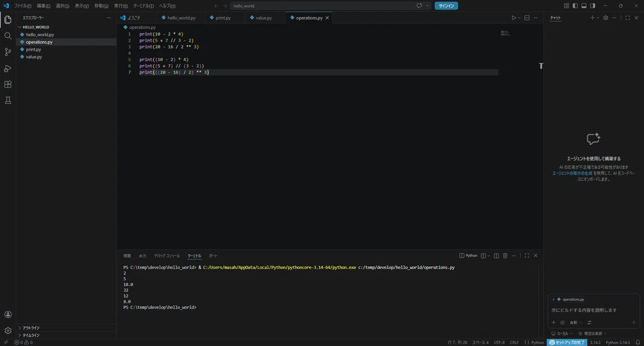
Task: Expand the Timeline section
Action: coord(66,335)
